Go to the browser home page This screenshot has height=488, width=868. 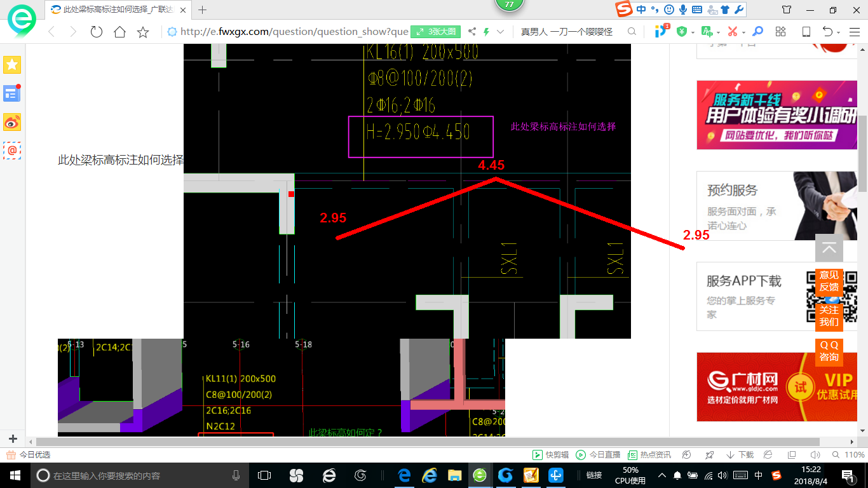pos(119,32)
